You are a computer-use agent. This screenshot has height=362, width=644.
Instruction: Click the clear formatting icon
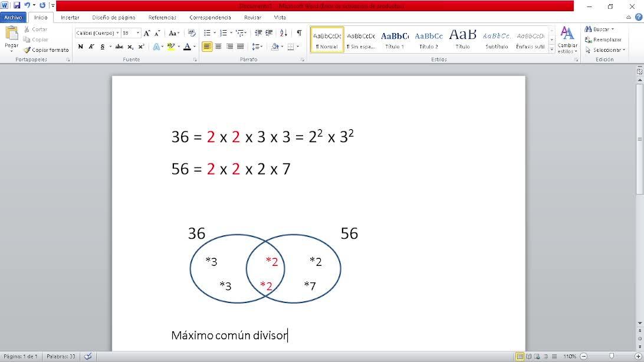[192, 33]
